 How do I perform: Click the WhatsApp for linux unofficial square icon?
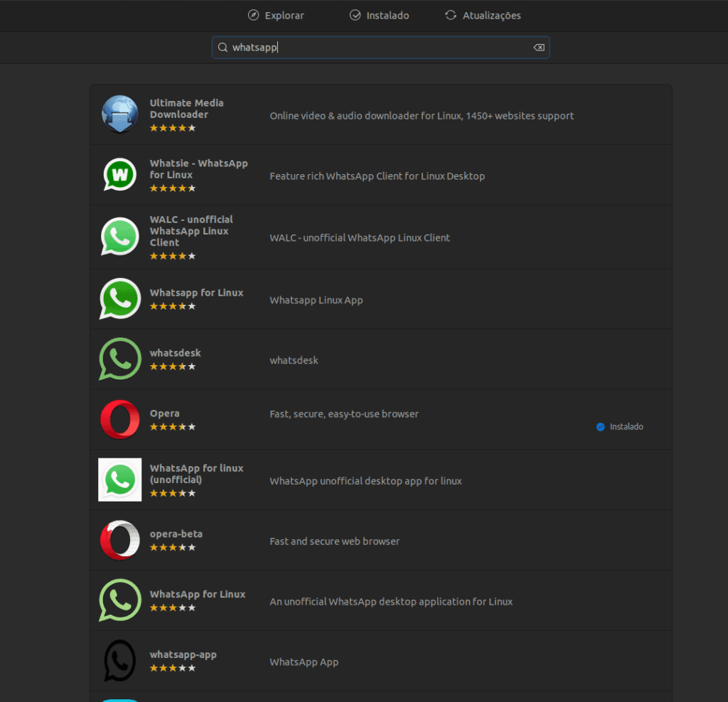pyautogui.click(x=119, y=480)
